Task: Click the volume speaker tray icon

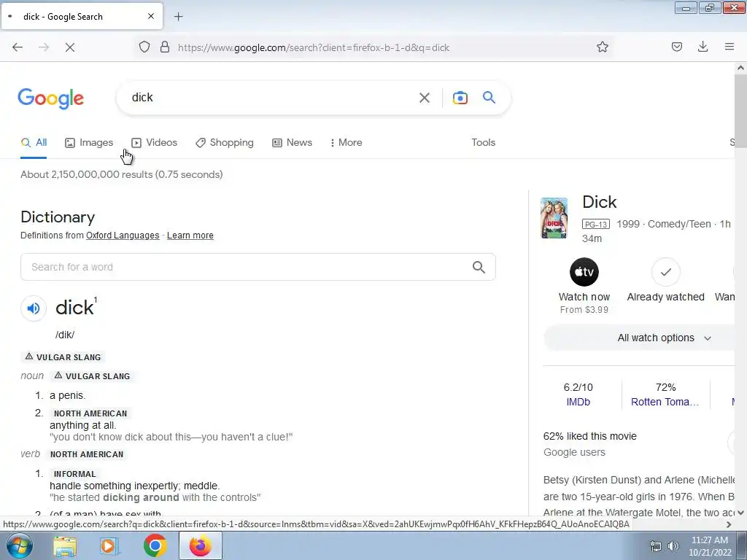Action: click(x=673, y=546)
